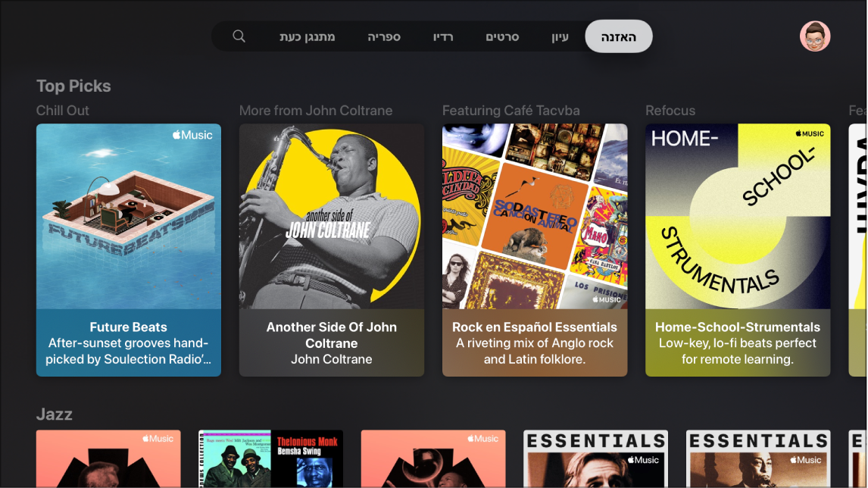Click the Top Picks section heading

(73, 86)
